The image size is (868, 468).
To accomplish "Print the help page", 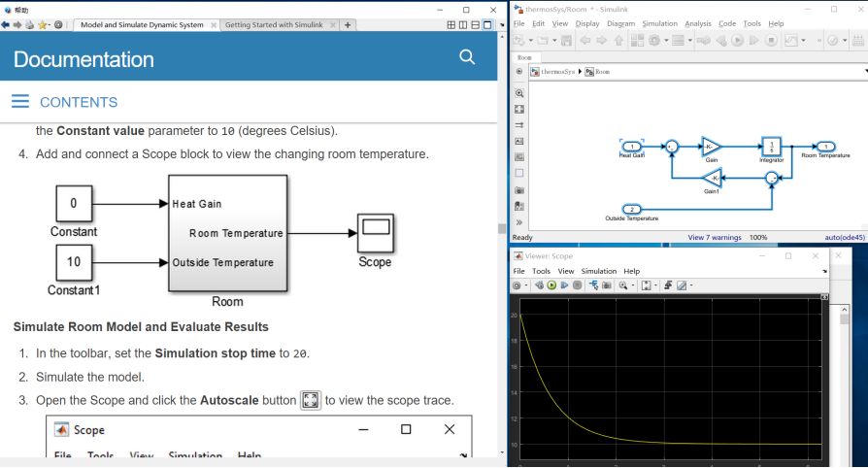I will click(29, 25).
